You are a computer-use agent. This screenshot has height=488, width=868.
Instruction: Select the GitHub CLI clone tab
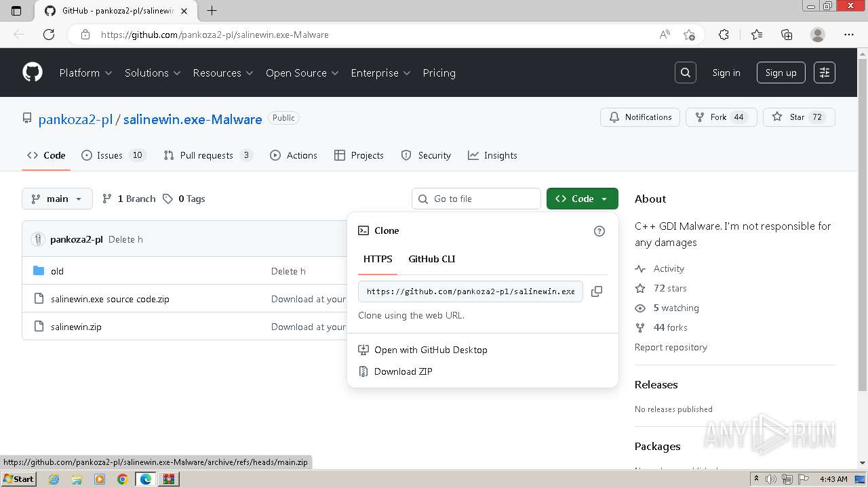[x=432, y=259]
